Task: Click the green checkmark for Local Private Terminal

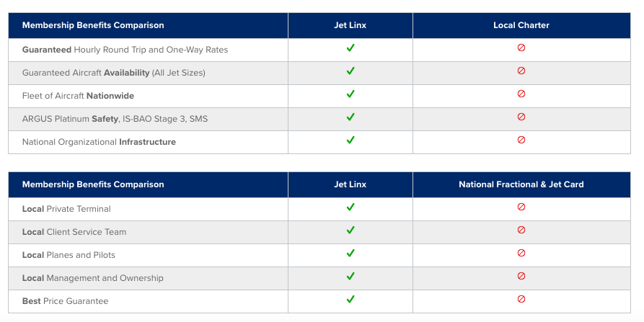Action: (350, 207)
